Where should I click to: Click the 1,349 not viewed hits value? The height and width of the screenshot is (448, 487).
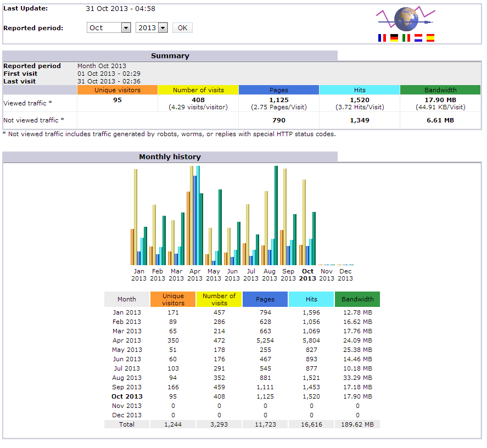pyautogui.click(x=360, y=120)
